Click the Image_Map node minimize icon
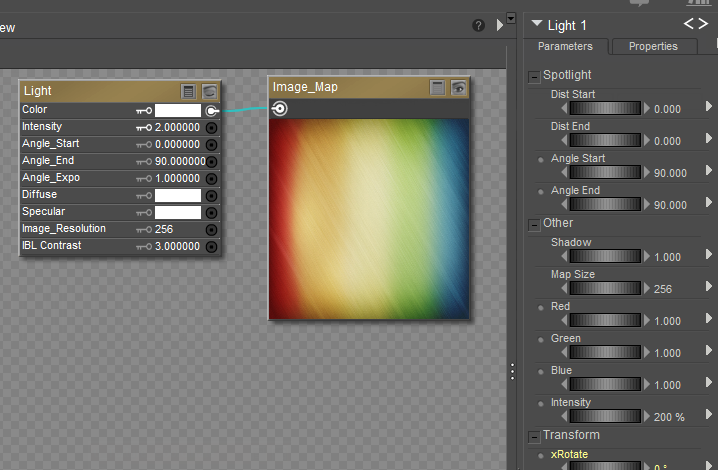 coord(437,88)
